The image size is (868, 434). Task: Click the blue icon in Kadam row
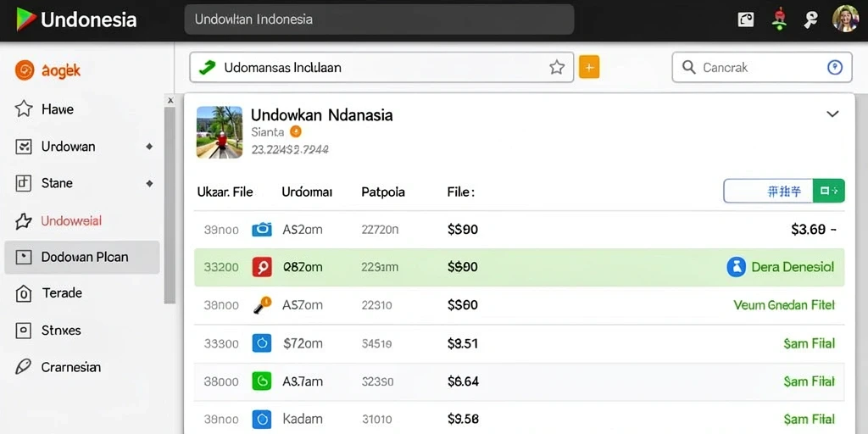pyautogui.click(x=262, y=419)
